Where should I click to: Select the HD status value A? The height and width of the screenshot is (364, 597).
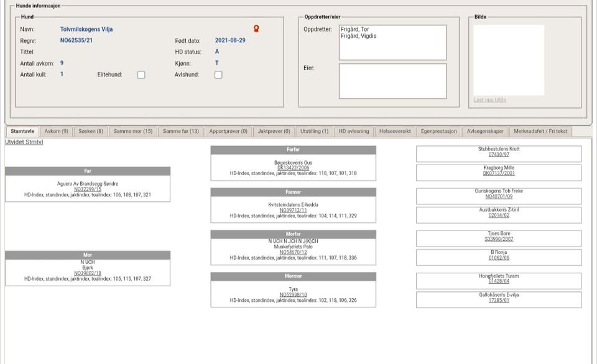pyautogui.click(x=217, y=52)
